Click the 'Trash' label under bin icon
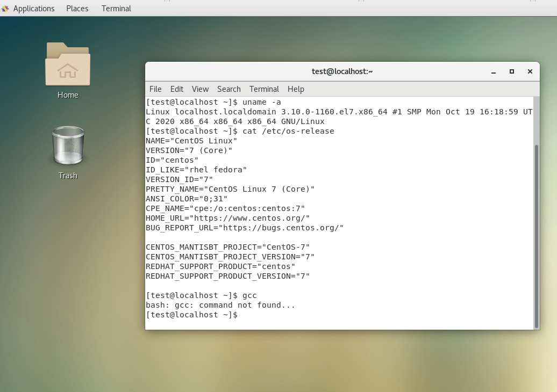Image resolution: width=557 pixels, height=392 pixels. point(68,176)
